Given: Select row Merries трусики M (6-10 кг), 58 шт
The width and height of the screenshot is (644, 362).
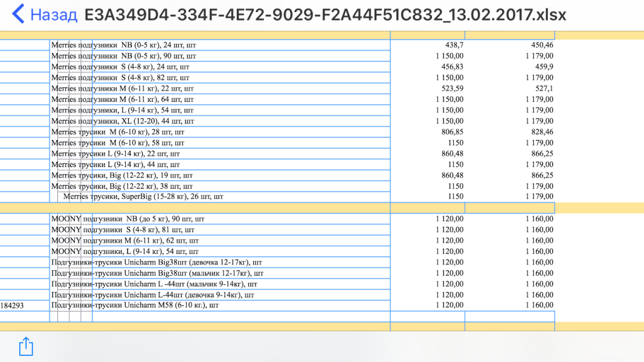Looking at the screenshot, I should tap(118, 143).
